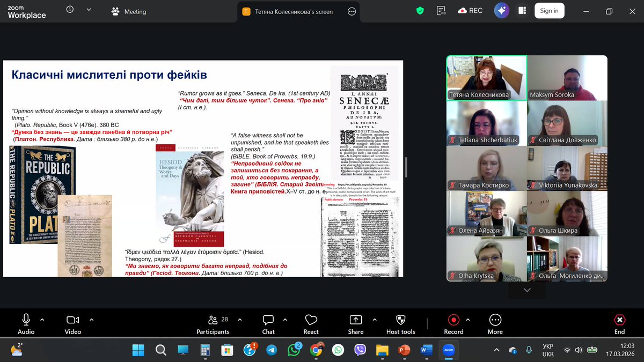Viewport: 644px width, 362px height.
Task: Turn on camera via Video icon
Action: coord(73,324)
